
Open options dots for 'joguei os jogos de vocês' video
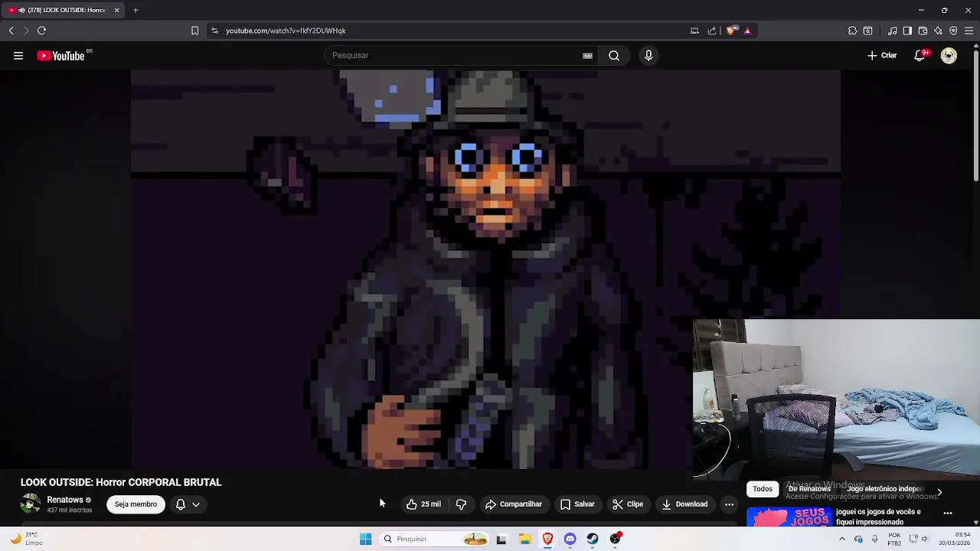click(x=948, y=514)
